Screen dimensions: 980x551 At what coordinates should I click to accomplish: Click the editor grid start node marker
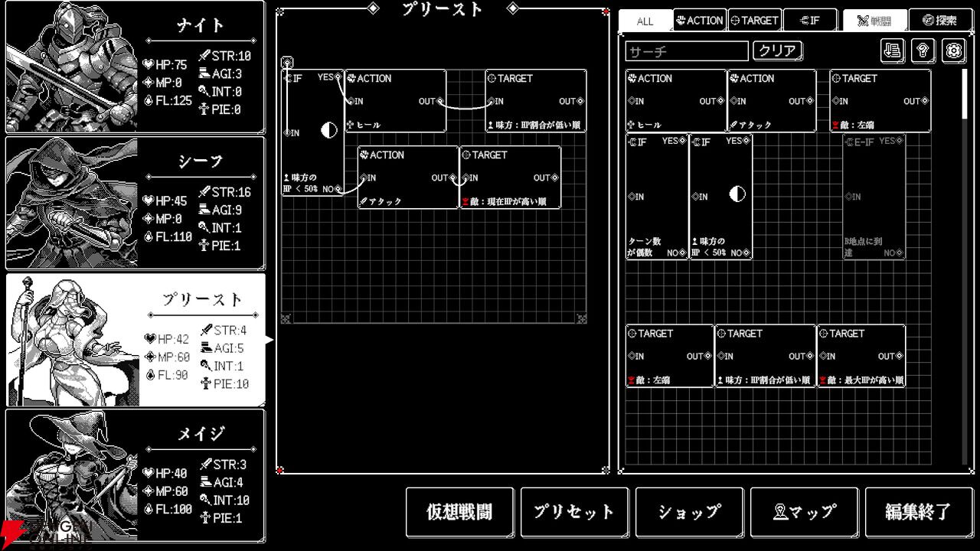tap(287, 62)
